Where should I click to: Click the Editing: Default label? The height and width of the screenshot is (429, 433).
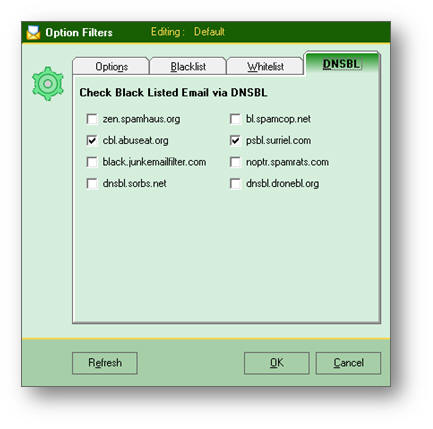188,32
